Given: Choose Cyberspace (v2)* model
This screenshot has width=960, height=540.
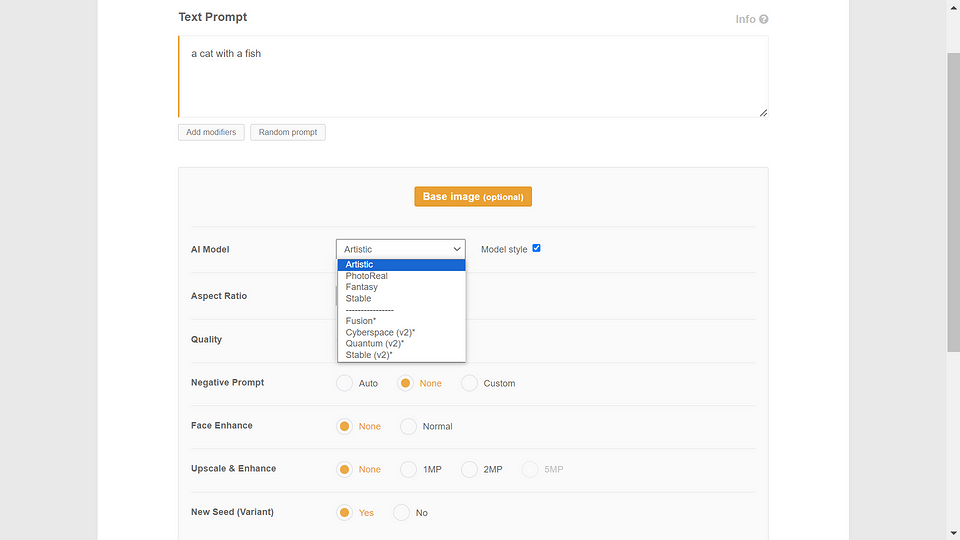Looking at the screenshot, I should (380, 332).
